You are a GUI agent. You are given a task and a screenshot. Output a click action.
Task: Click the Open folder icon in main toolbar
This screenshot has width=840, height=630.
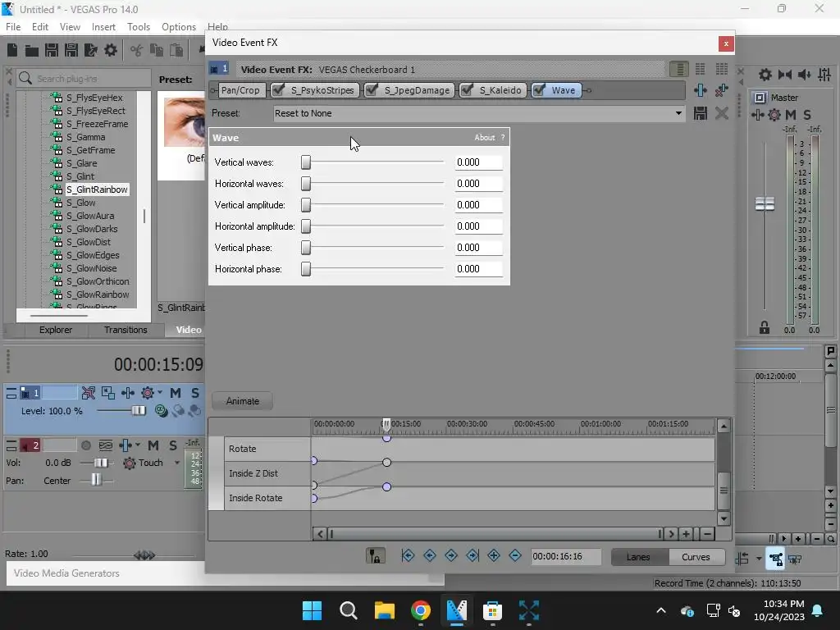(x=32, y=50)
